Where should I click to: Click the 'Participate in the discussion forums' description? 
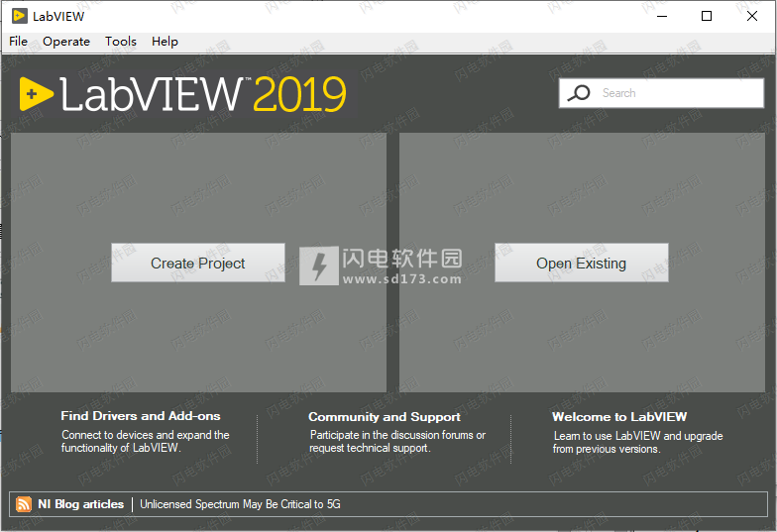pos(397,435)
